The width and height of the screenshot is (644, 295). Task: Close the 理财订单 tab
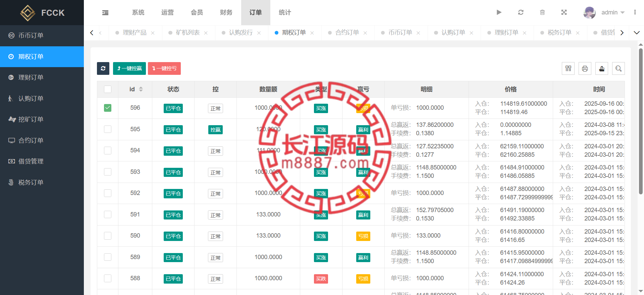pyautogui.click(x=525, y=33)
